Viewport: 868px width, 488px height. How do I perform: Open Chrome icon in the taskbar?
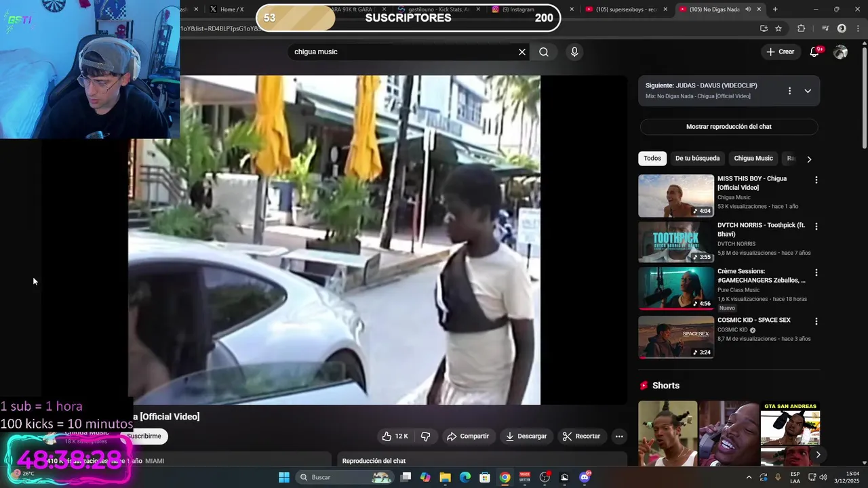click(505, 477)
